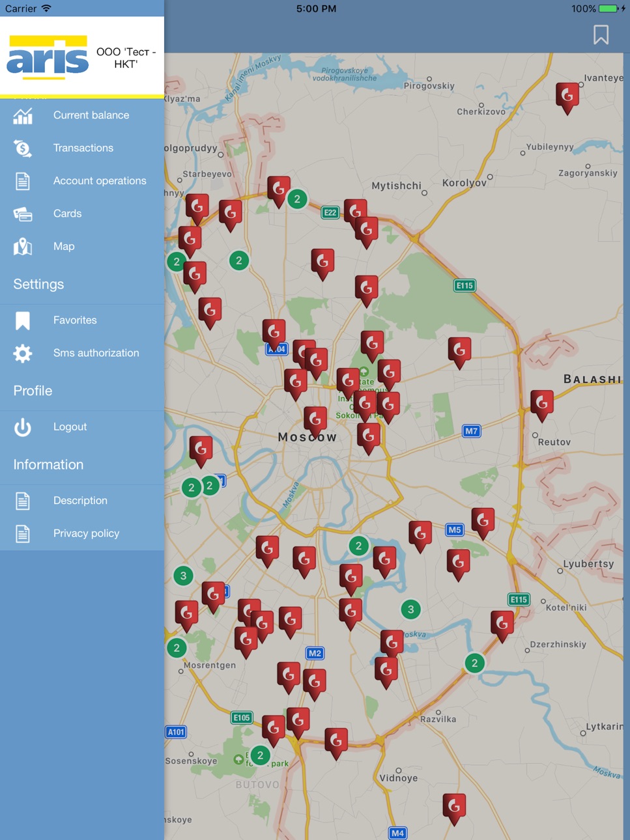Viewport: 630px width, 840px height.
Task: Tap the cluster marker 3 near Moskva river
Action: [x=410, y=609]
